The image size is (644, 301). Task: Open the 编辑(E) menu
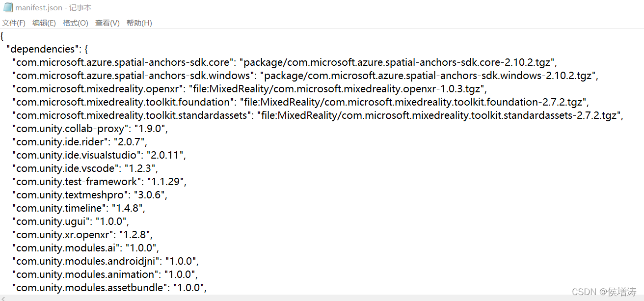pos(44,23)
